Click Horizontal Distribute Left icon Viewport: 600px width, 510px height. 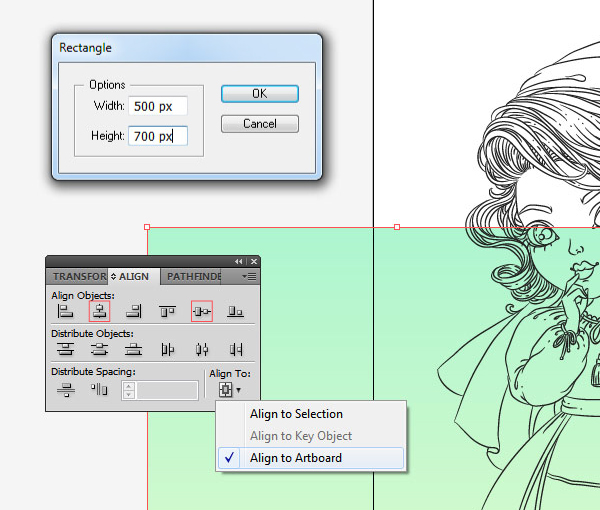tap(167, 349)
